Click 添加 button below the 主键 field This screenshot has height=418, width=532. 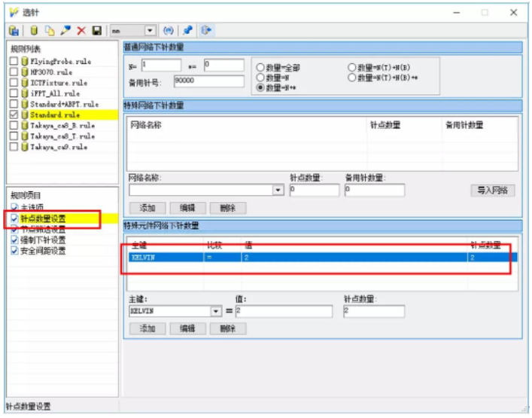[x=147, y=329]
